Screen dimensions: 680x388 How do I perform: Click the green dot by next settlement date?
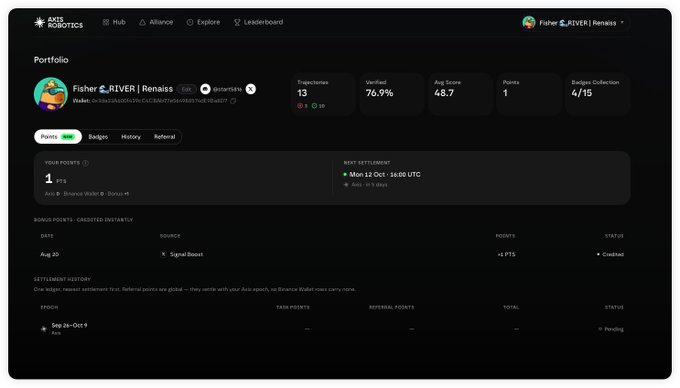click(345, 174)
